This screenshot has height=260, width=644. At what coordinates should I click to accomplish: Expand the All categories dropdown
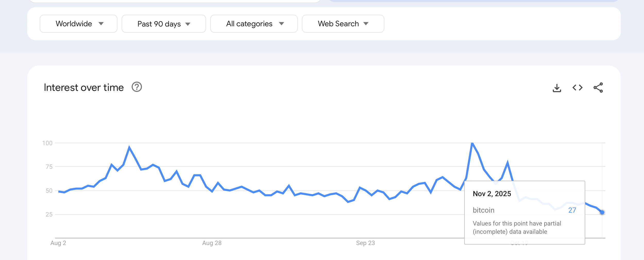pyautogui.click(x=253, y=24)
